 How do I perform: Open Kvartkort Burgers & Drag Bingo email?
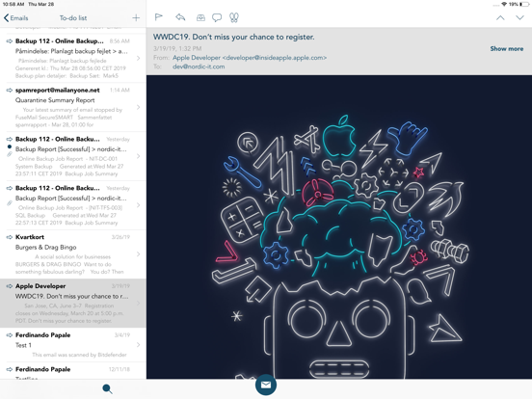click(73, 254)
